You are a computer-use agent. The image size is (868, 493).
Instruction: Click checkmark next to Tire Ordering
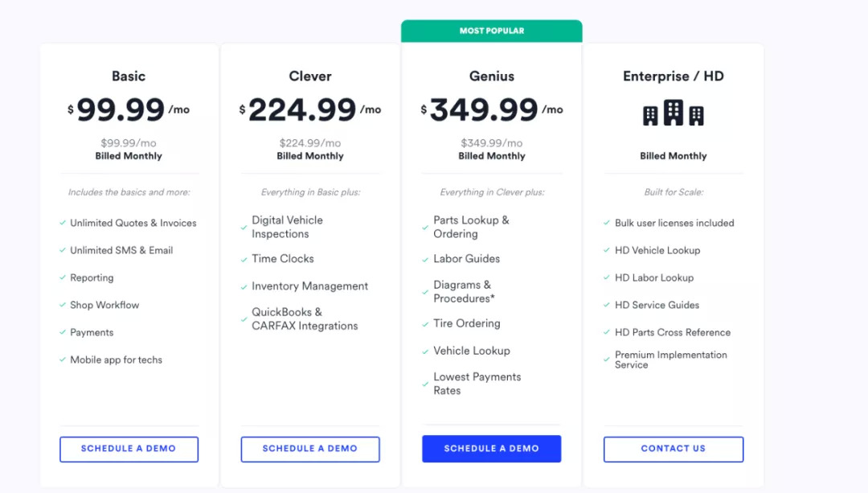(426, 323)
